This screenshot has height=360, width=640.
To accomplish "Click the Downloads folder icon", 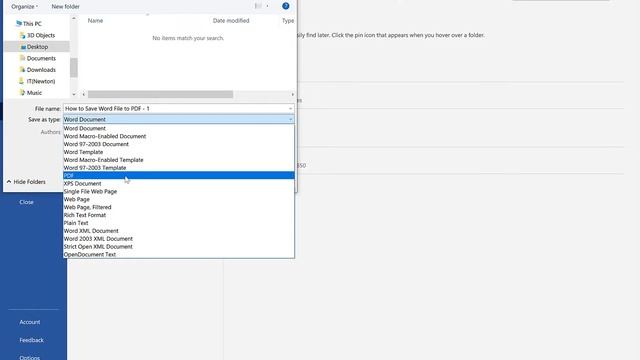I will pos(22,70).
